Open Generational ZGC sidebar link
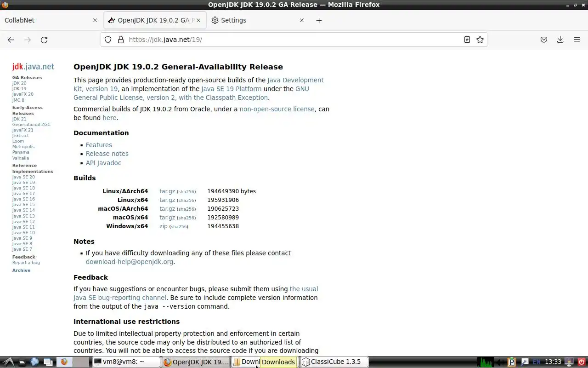Image resolution: width=588 pixels, height=368 pixels. [31, 125]
